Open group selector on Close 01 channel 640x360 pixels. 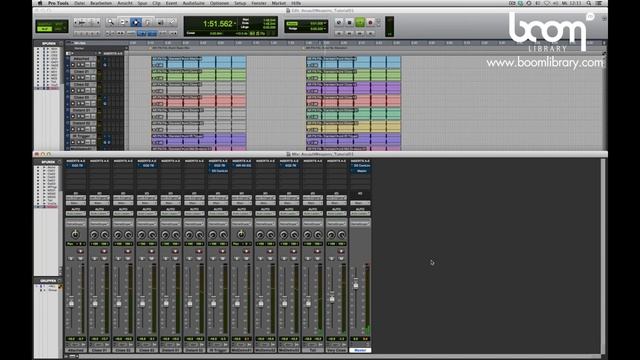click(99, 224)
